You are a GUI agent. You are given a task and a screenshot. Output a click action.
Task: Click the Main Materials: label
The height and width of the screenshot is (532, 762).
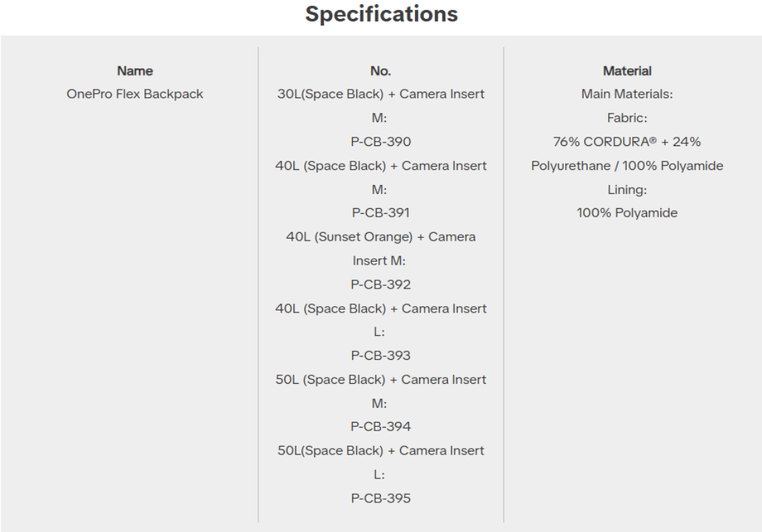(x=627, y=94)
